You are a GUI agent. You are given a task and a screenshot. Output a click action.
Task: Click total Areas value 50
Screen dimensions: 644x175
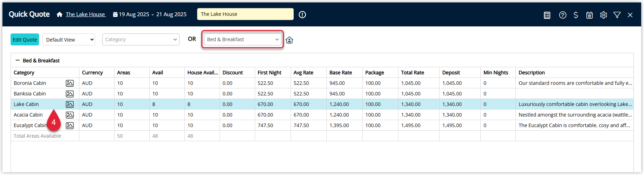click(120, 136)
